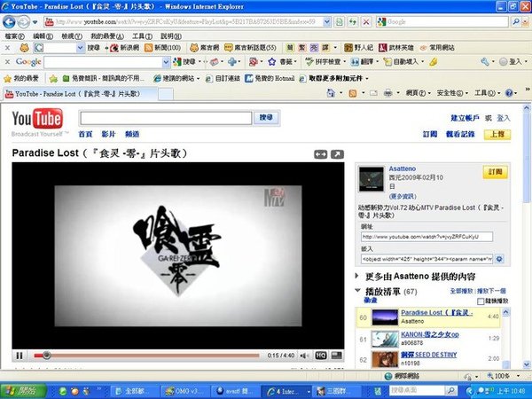Open the recent pages dropdown next to Forward
This screenshot has width=532, height=399.
(x=35, y=22)
